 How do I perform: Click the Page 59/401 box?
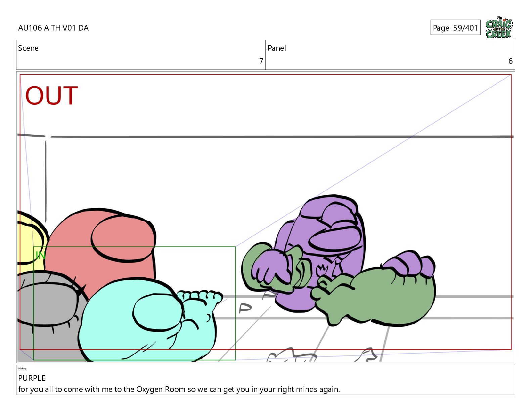pos(455,28)
